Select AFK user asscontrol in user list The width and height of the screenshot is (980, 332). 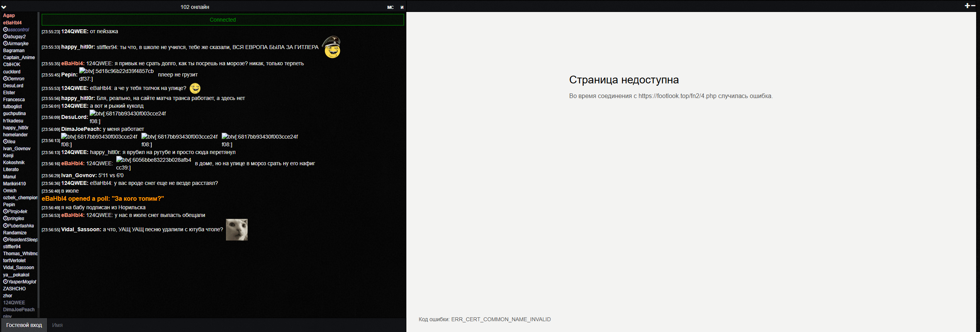coord(16,30)
